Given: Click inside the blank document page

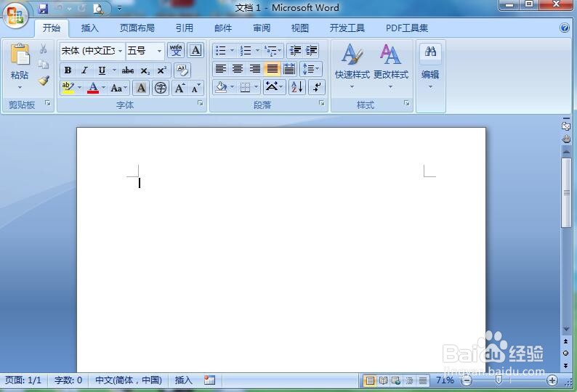Looking at the screenshot, I should (281, 250).
